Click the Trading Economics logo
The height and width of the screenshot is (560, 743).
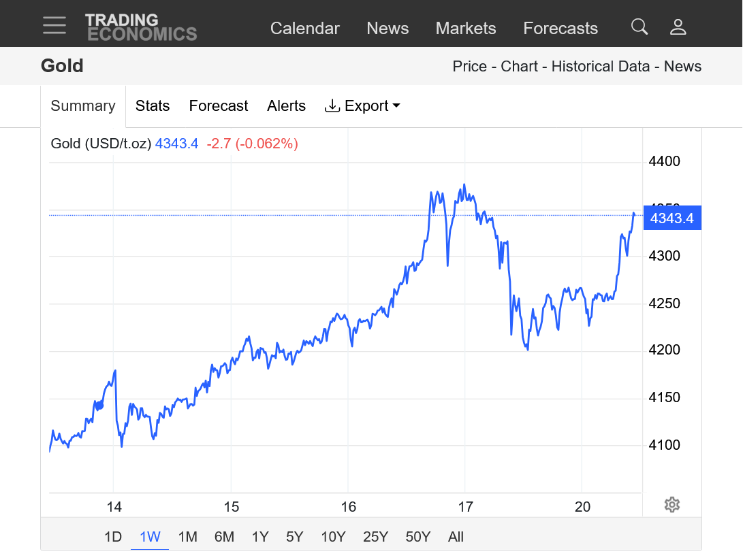[141, 27]
